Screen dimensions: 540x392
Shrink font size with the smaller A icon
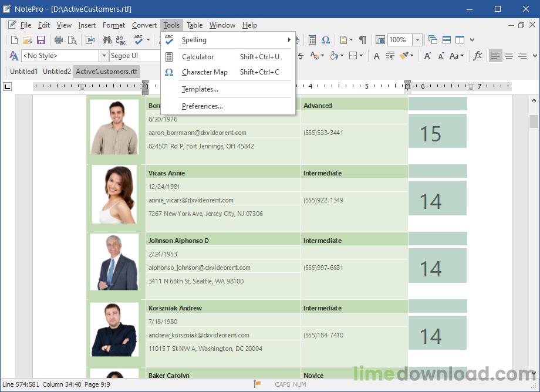(x=441, y=56)
